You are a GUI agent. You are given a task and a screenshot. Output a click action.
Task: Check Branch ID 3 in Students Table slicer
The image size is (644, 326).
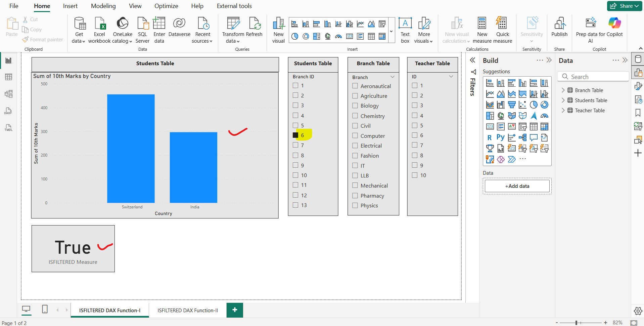click(x=295, y=105)
